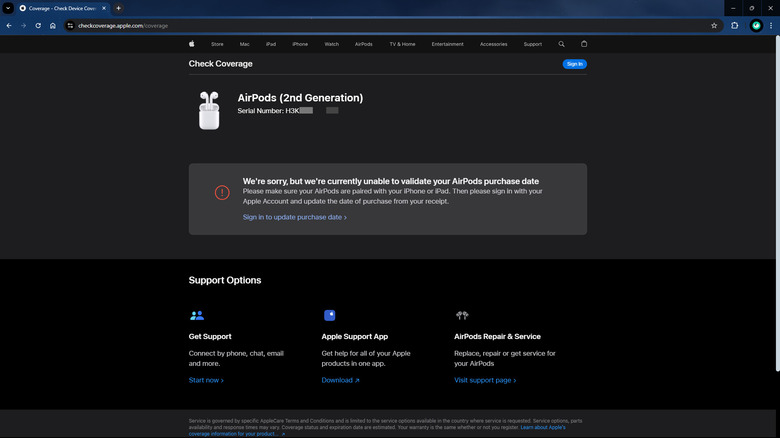Open the browser extensions puzzle icon
The height and width of the screenshot is (438, 780).
point(735,25)
